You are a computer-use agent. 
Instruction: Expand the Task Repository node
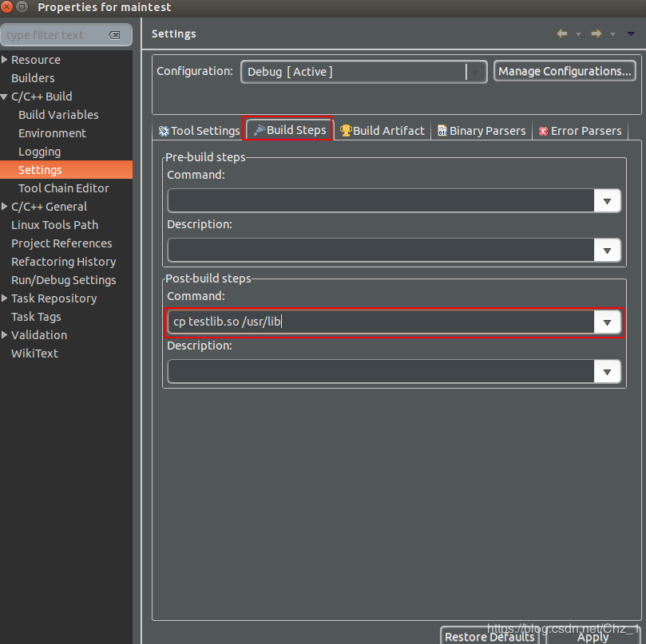pyautogui.click(x=4, y=298)
